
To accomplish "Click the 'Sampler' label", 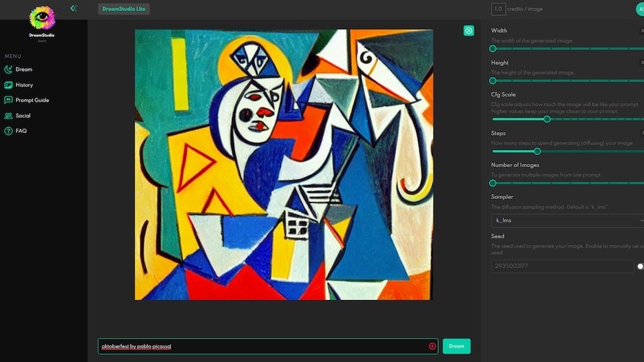I will click(x=502, y=197).
